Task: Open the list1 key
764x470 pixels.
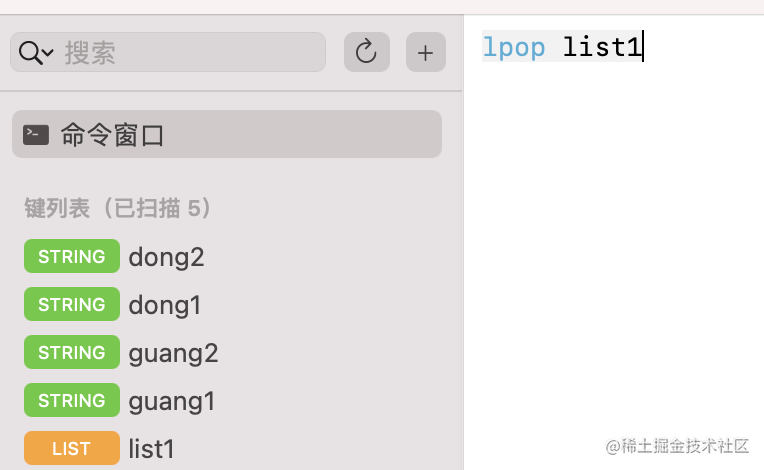Action: pyautogui.click(x=151, y=449)
